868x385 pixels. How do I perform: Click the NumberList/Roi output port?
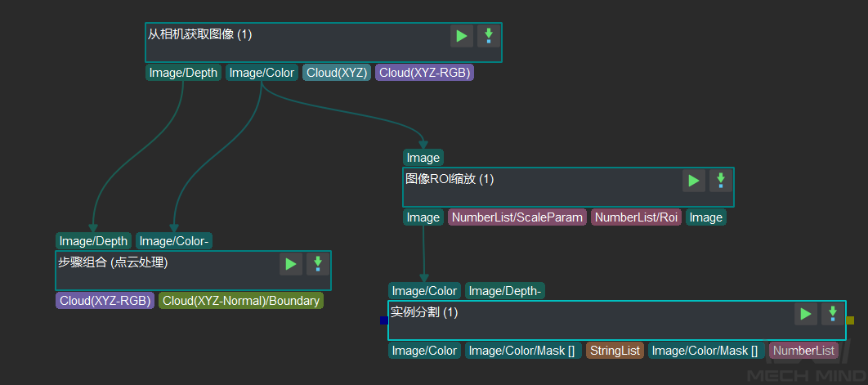point(636,217)
